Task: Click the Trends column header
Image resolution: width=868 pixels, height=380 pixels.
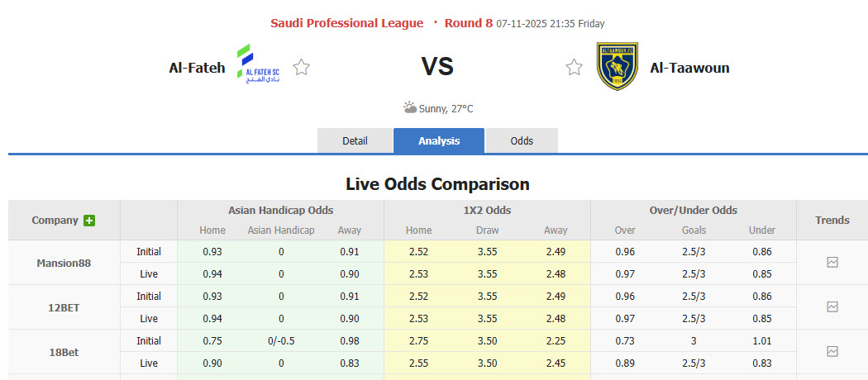Action: click(832, 221)
